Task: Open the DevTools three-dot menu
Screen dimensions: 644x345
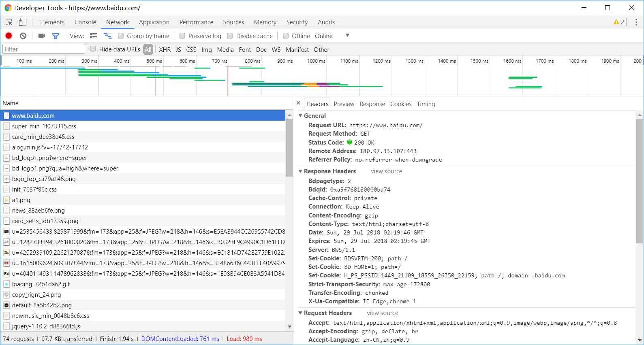Action: [x=636, y=22]
